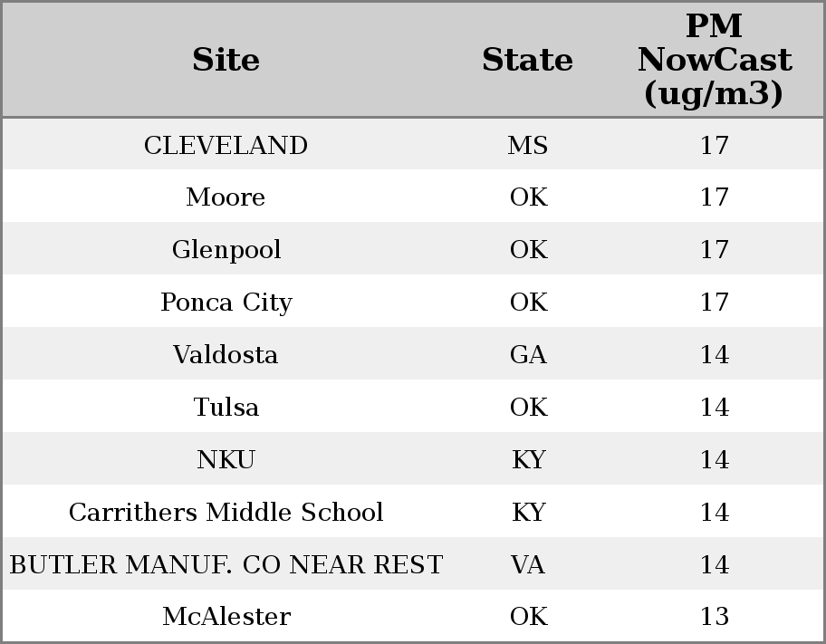Select the NKU site cell
826x644 pixels.
[226, 459]
